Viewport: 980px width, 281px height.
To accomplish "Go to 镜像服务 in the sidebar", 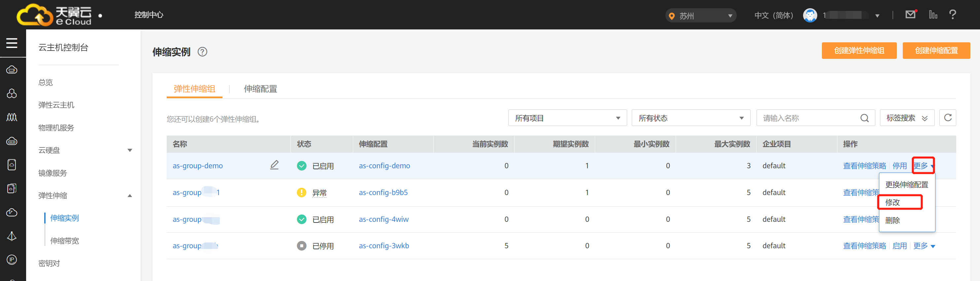I will click(x=52, y=173).
